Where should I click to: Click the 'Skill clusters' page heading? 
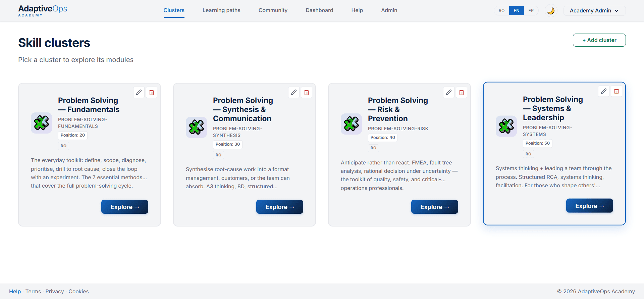tap(54, 43)
